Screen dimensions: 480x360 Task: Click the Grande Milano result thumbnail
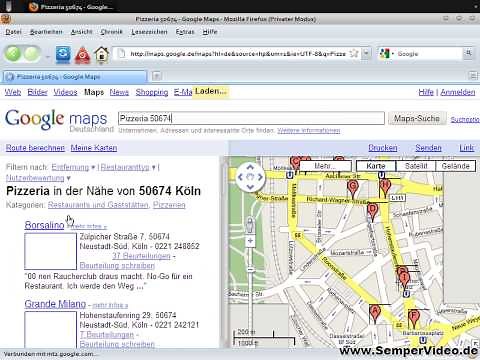click(50, 329)
